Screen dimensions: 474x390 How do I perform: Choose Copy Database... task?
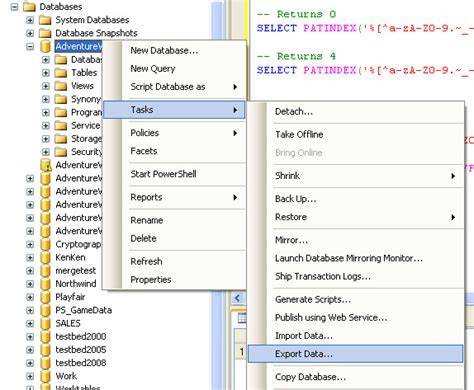356,377
